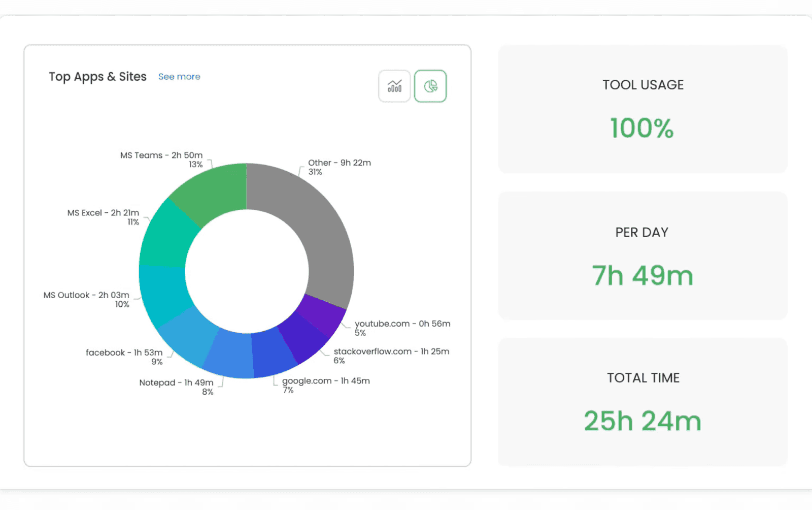
Task: Click the purple youtube.com donut segment
Action: click(323, 315)
